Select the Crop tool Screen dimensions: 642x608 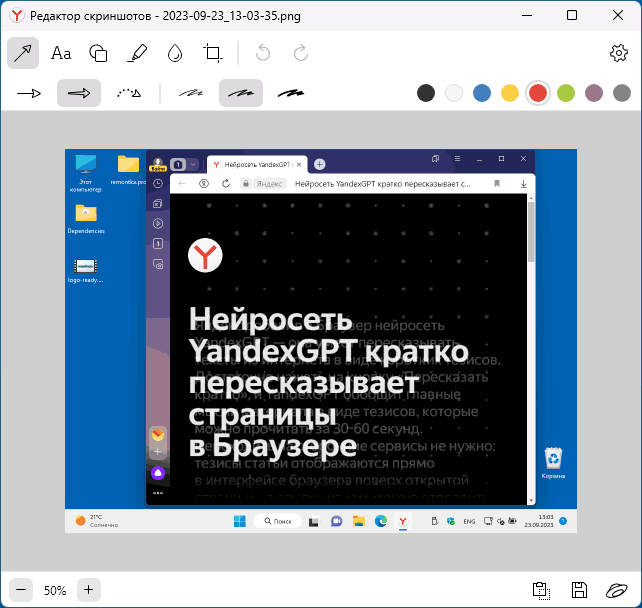[213, 53]
